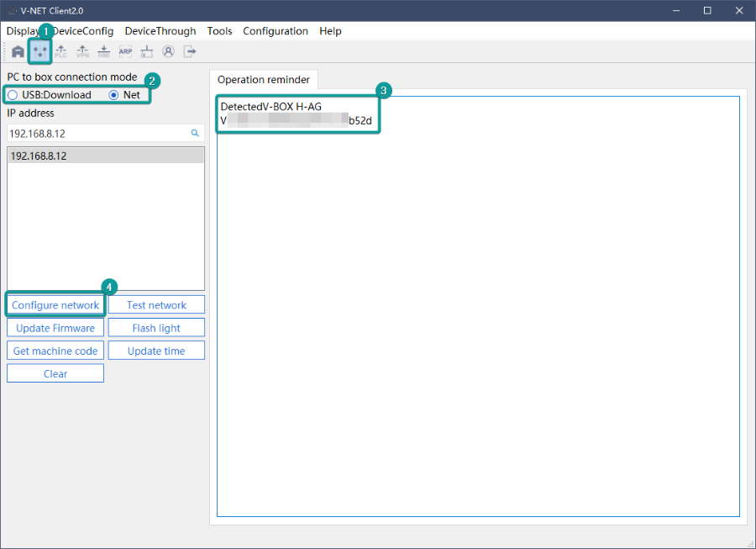The width and height of the screenshot is (756, 549).
Task: Select the Net connection mode
Action: click(124, 95)
